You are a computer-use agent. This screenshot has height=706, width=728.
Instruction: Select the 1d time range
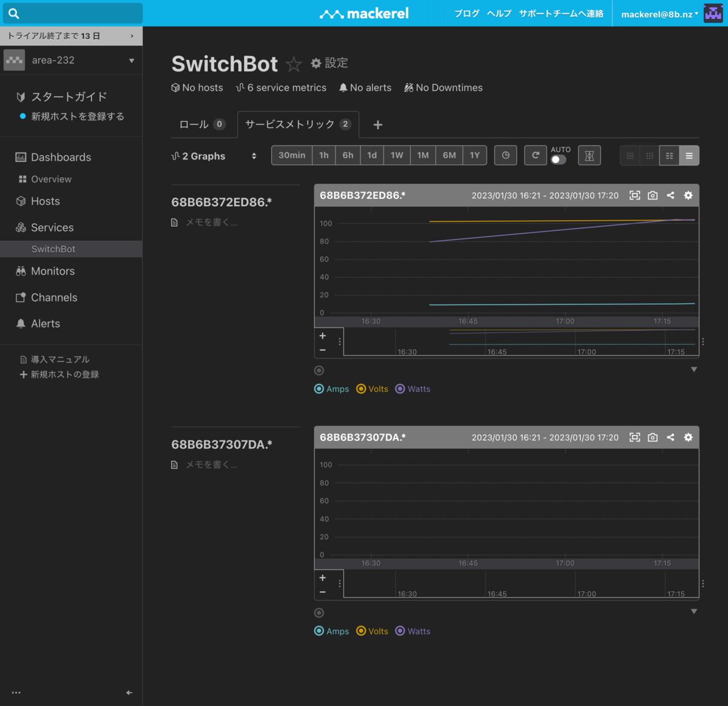point(372,155)
